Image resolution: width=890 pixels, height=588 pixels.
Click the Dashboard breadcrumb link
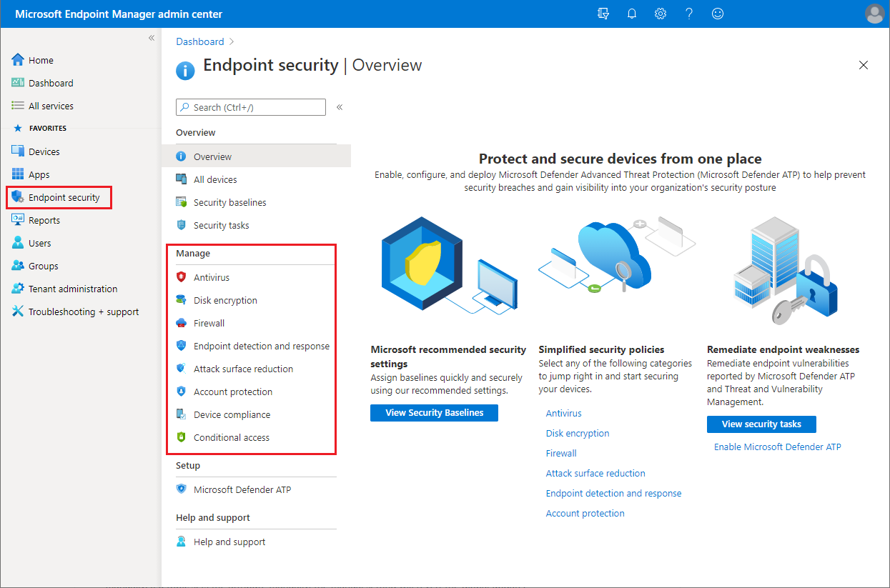tap(200, 41)
